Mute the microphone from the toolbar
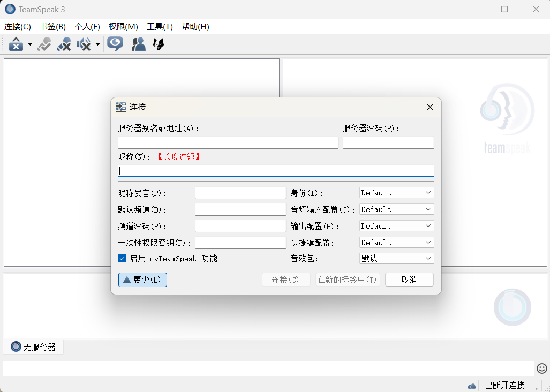 (64, 44)
